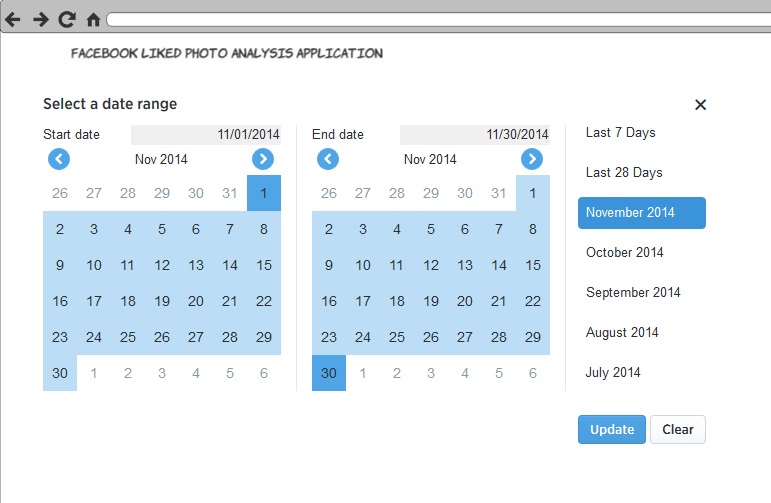This screenshot has height=503, width=771.
Task: Select day 1 in Start date calendar top row
Action: pos(264,193)
